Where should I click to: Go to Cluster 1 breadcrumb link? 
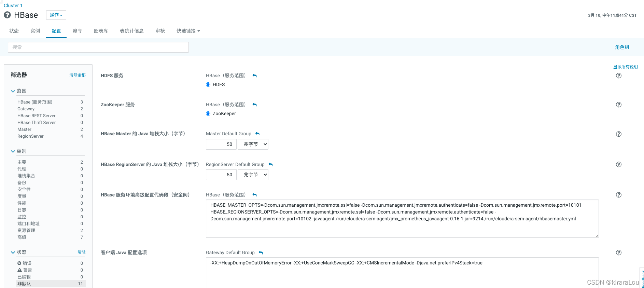13,5
